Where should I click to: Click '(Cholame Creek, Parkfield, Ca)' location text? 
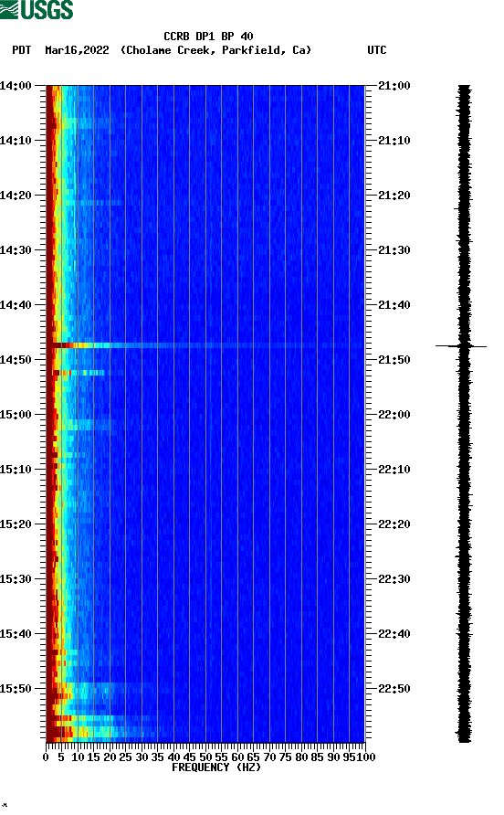[215, 50]
